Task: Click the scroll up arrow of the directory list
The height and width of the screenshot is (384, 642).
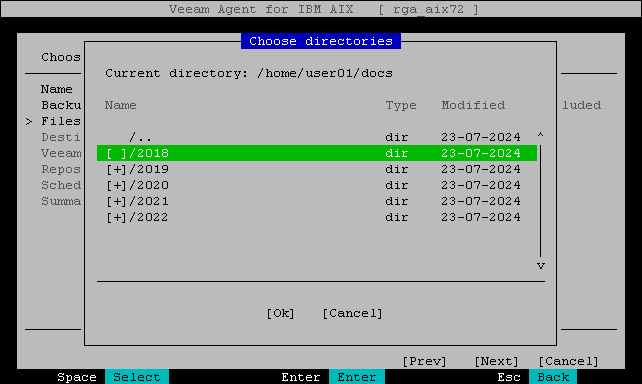Action: [540, 135]
